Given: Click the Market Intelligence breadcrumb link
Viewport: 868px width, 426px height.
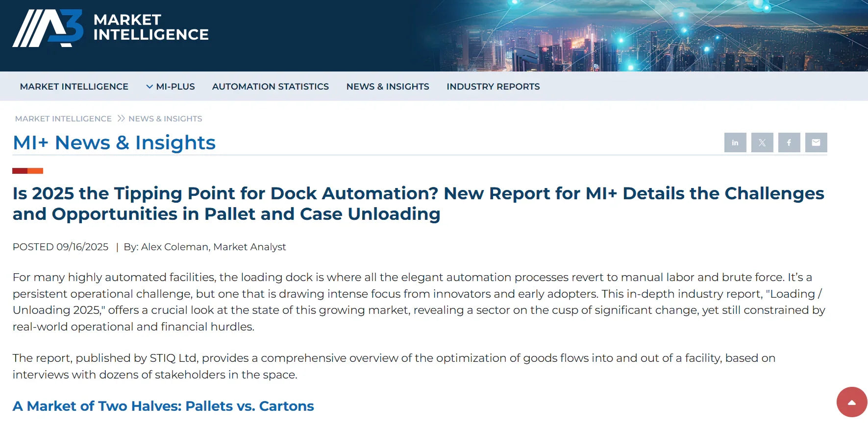Looking at the screenshot, I should (63, 118).
